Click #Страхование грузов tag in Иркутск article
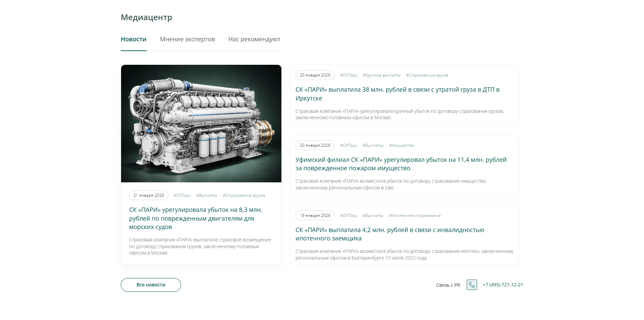The width and height of the screenshot is (644, 320). pyautogui.click(x=427, y=75)
